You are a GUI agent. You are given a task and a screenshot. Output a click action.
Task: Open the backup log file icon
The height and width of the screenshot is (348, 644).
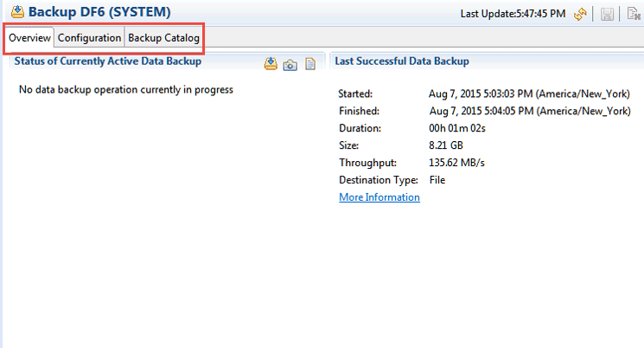309,64
